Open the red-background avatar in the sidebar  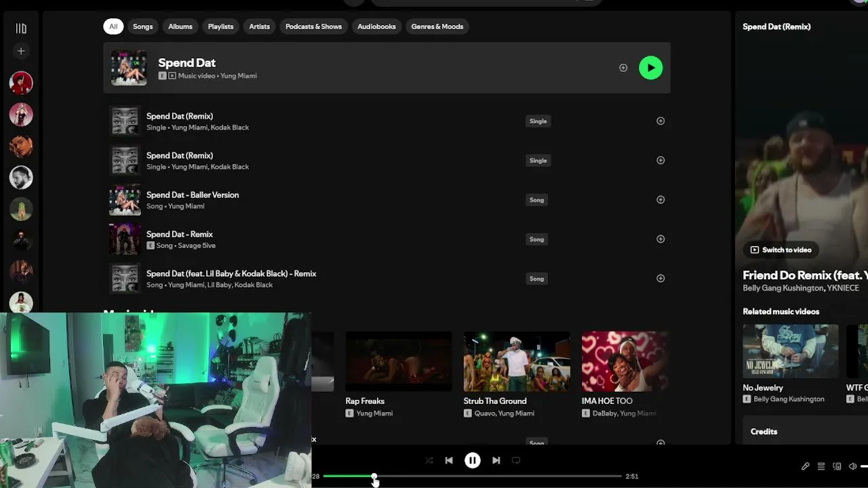[x=21, y=83]
